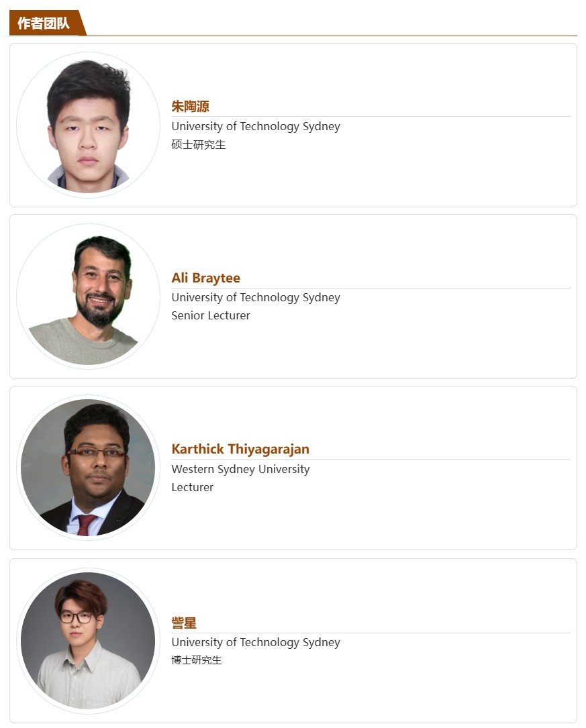Open the 朱陶源 author name link
The image size is (586, 728).
[x=190, y=107]
